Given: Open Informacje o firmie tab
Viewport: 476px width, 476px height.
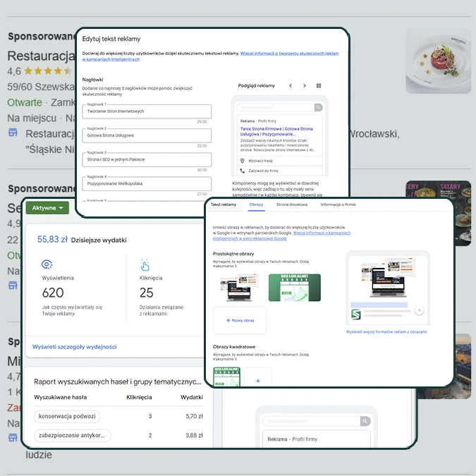Looking at the screenshot, I should tap(338, 205).
